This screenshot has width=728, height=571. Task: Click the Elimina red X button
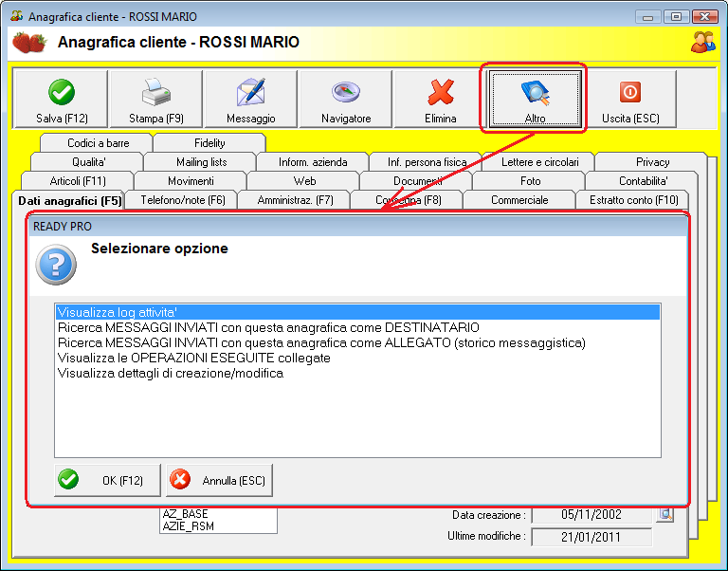440,99
